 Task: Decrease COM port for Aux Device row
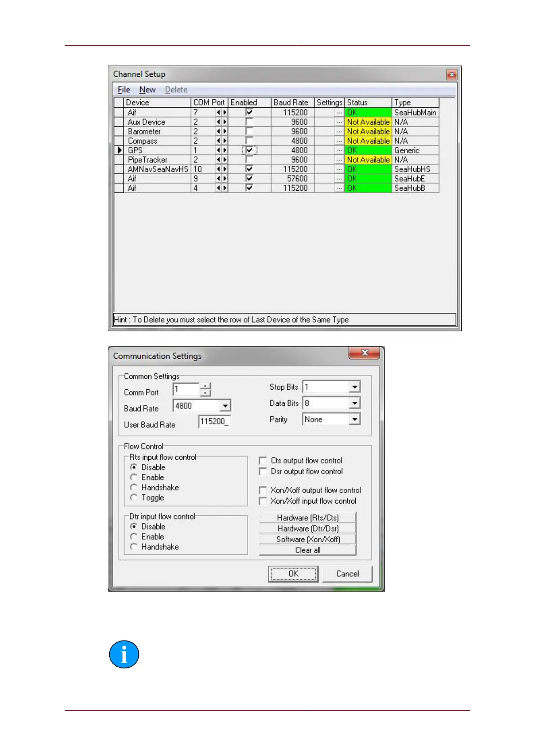tap(218, 122)
